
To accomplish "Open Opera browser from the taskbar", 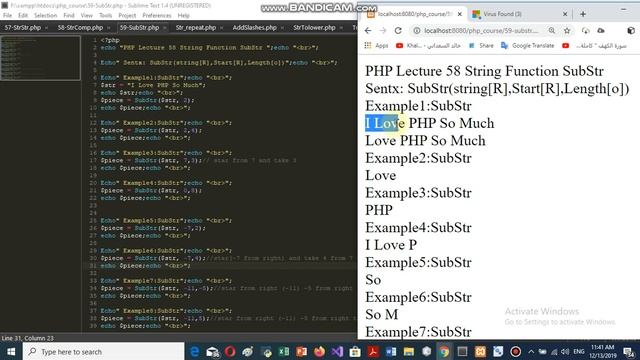I will (x=230, y=351).
